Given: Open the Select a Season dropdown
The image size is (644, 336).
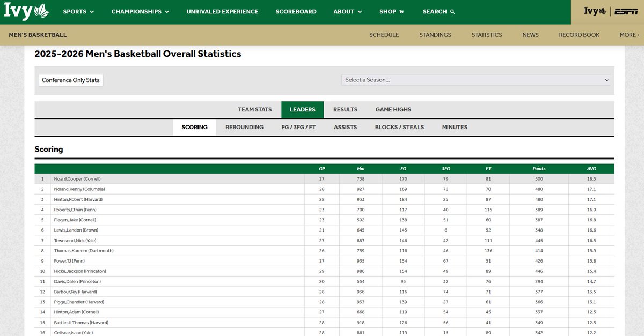Looking at the screenshot, I should [x=476, y=80].
